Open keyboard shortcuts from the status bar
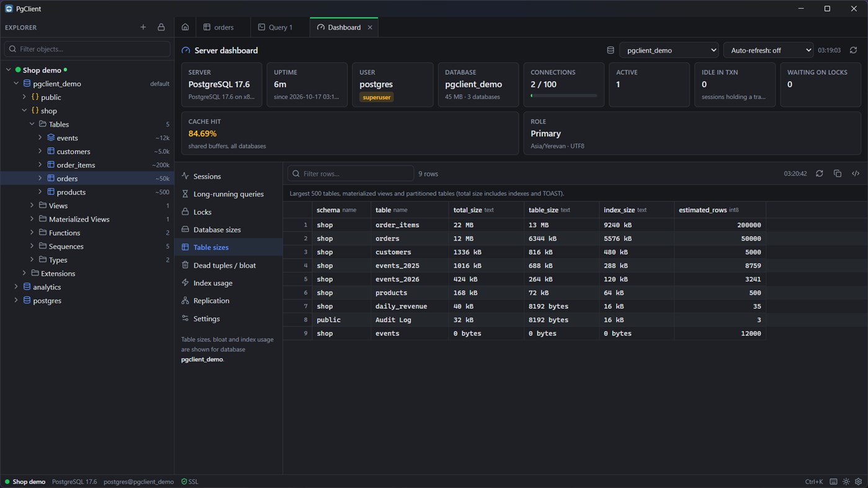 tap(833, 482)
